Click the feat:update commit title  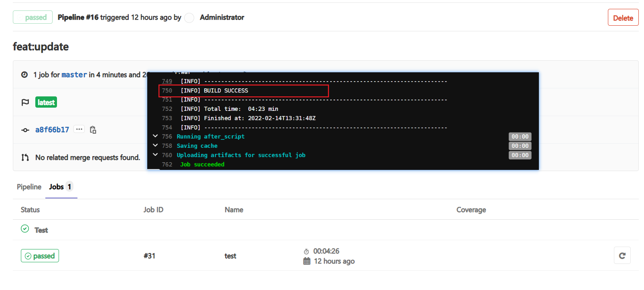click(x=41, y=47)
